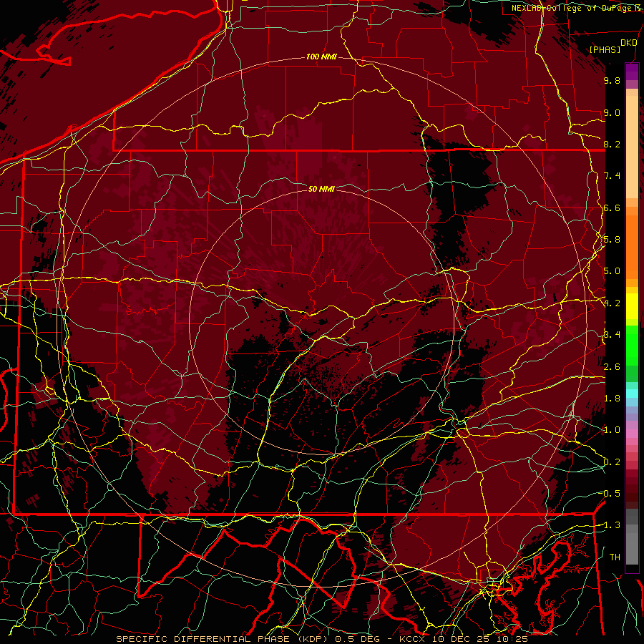Click the 2.6 scale value
This screenshot has height=644, width=644.
612,367
